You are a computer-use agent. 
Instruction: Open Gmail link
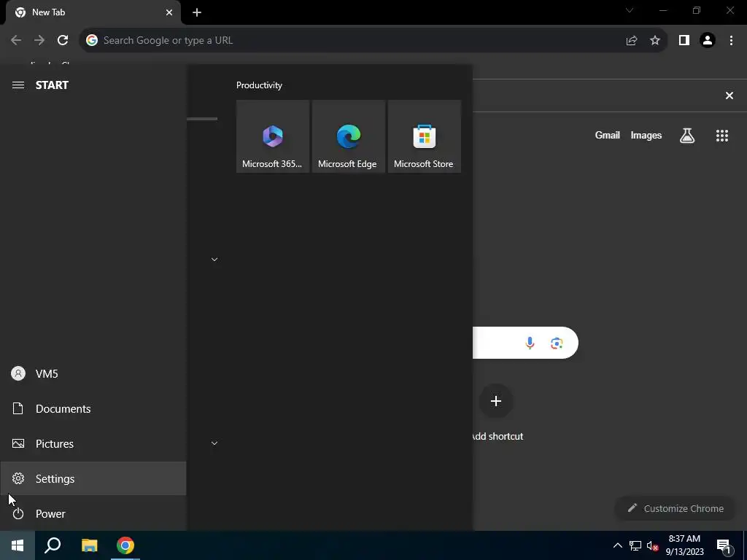click(x=608, y=135)
